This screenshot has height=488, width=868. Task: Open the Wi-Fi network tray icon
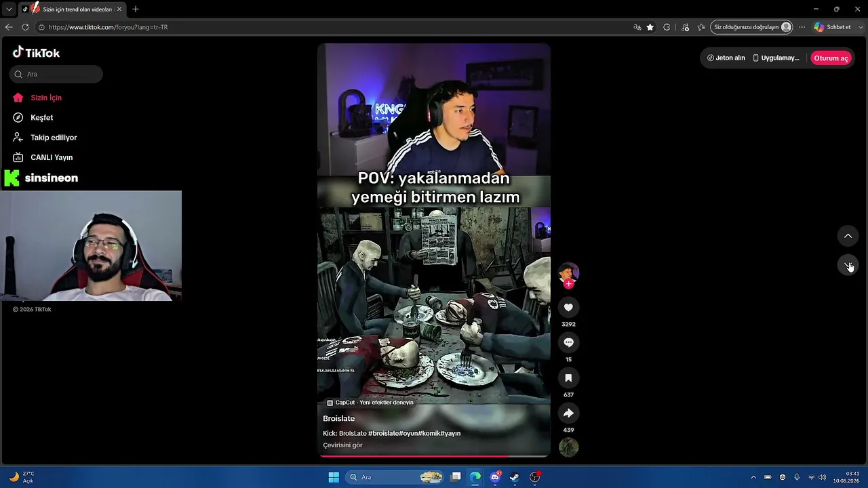click(x=812, y=477)
